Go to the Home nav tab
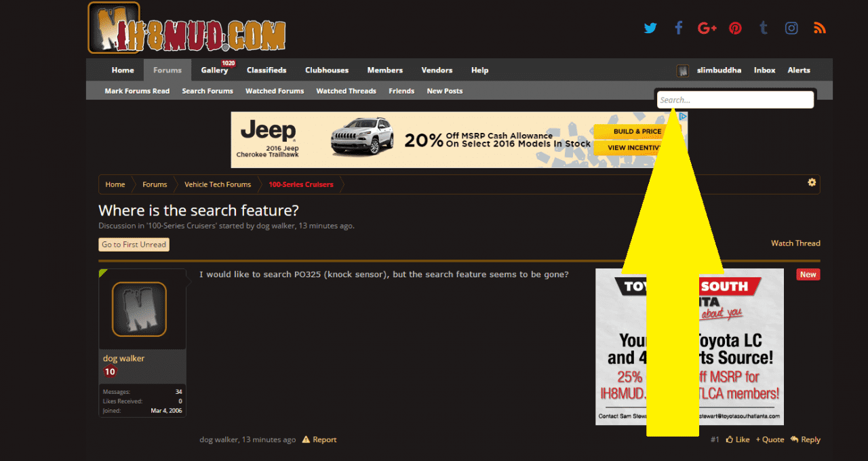868x461 pixels. point(123,70)
